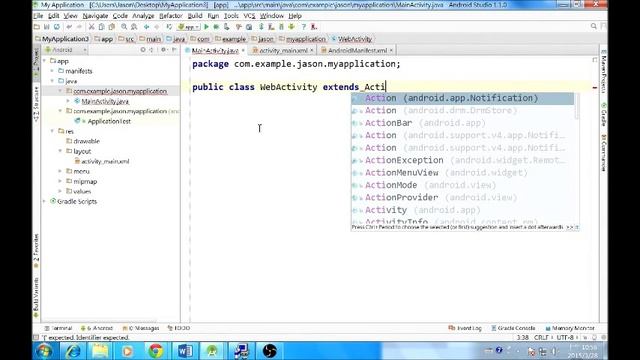
Task: Switch to activity_main.xml editor tab
Action: pos(283,51)
